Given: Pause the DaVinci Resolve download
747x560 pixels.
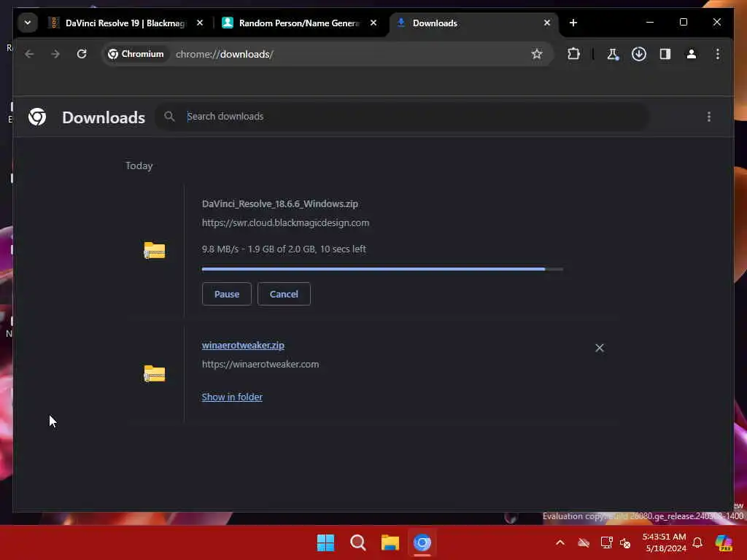Looking at the screenshot, I should coord(227,294).
